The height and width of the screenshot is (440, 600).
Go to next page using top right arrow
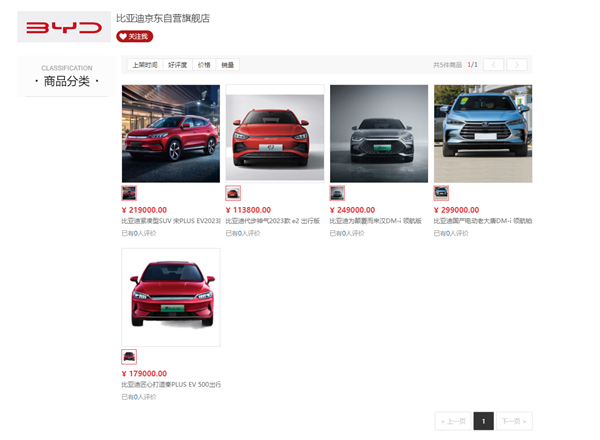tap(517, 65)
